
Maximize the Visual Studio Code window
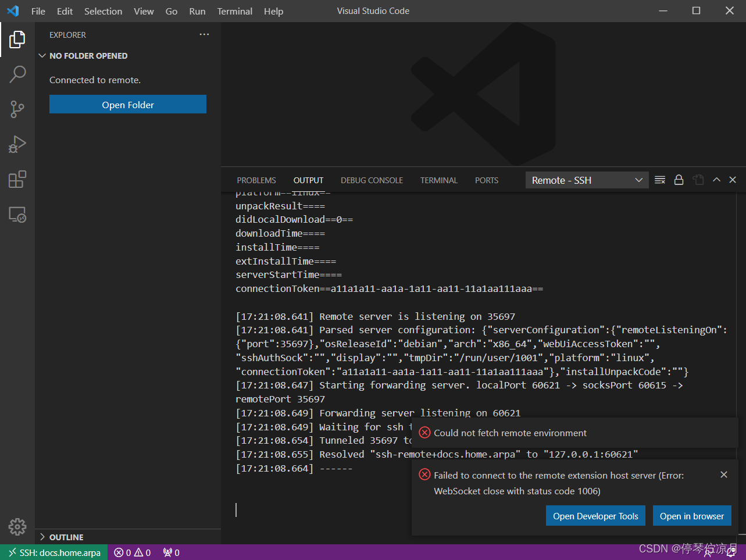pyautogui.click(x=696, y=11)
